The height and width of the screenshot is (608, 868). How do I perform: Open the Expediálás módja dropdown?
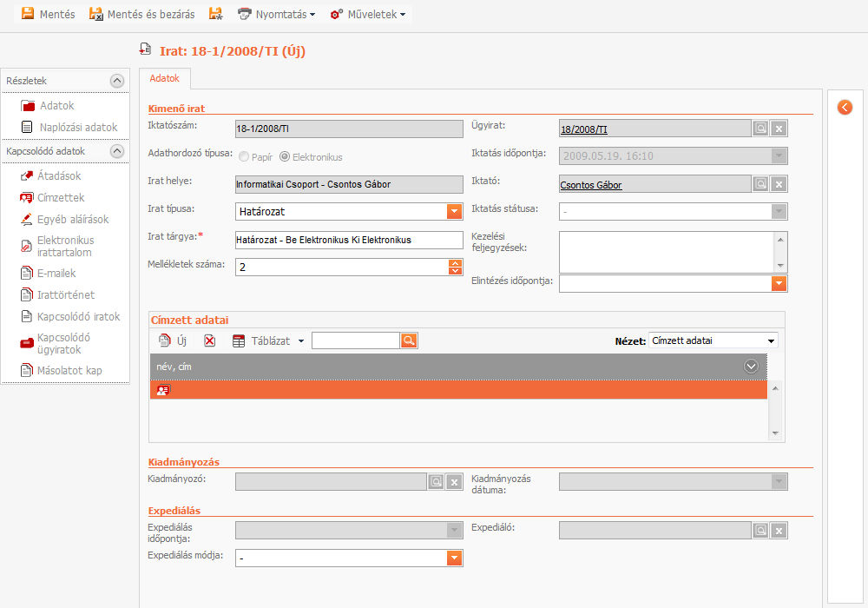coord(454,558)
